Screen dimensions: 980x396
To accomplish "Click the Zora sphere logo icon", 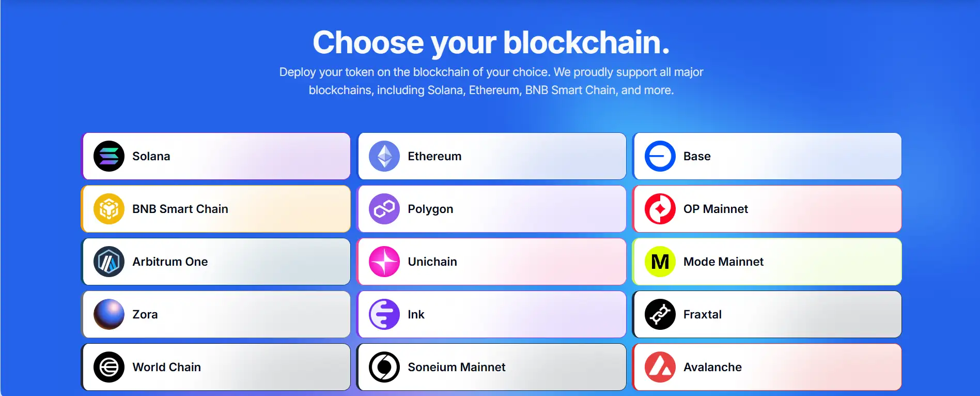I will [x=109, y=314].
